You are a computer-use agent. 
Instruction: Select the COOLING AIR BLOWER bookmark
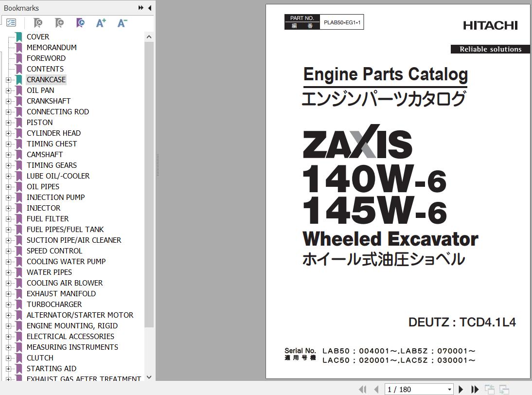point(65,283)
